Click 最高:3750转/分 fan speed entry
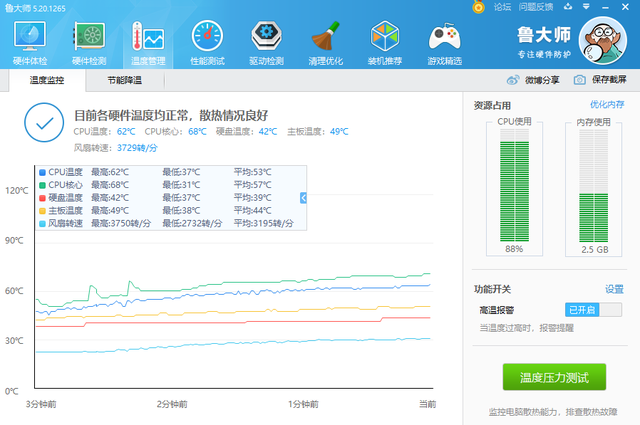 [121, 223]
